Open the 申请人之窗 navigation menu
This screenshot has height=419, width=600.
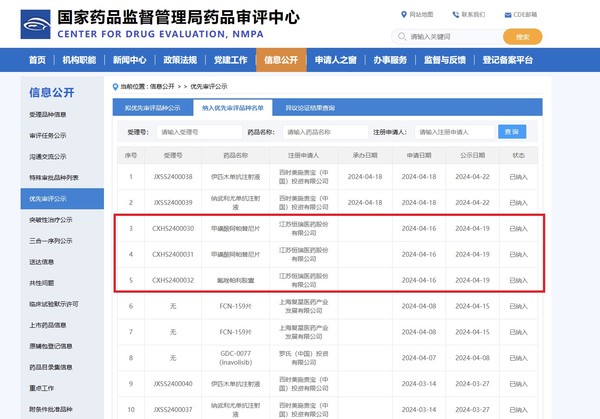click(x=336, y=60)
